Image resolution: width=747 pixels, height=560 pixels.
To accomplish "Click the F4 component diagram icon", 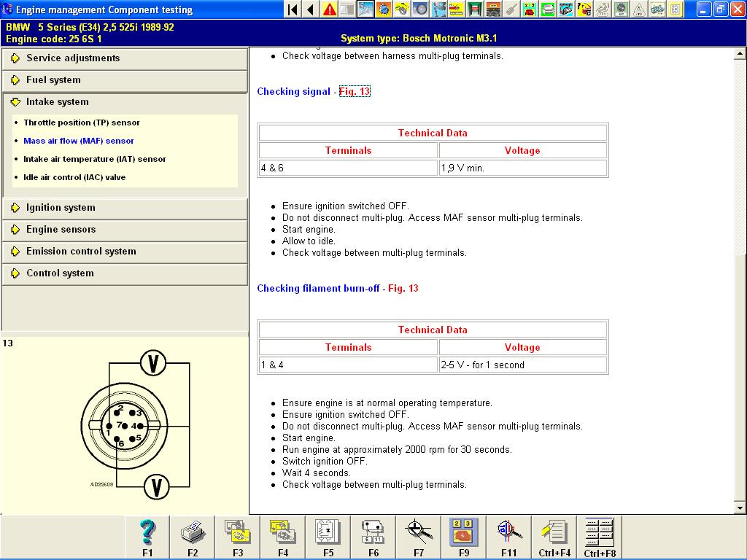I will click(x=283, y=537).
